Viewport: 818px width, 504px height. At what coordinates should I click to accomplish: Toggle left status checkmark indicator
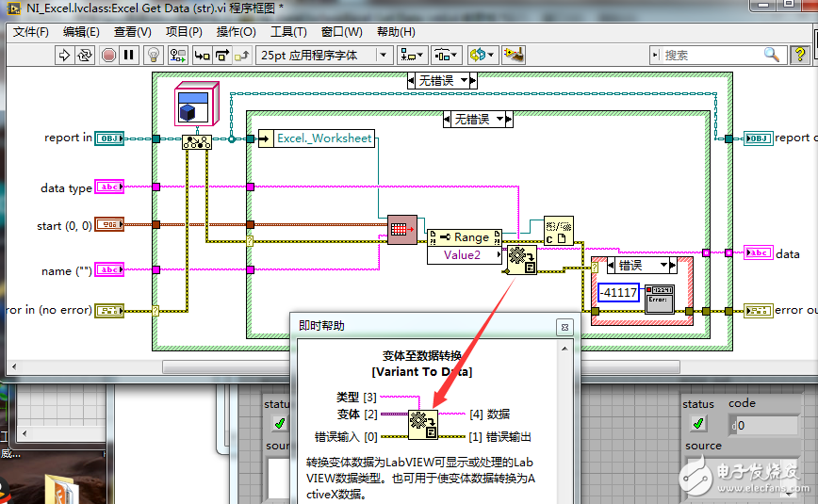(280, 423)
